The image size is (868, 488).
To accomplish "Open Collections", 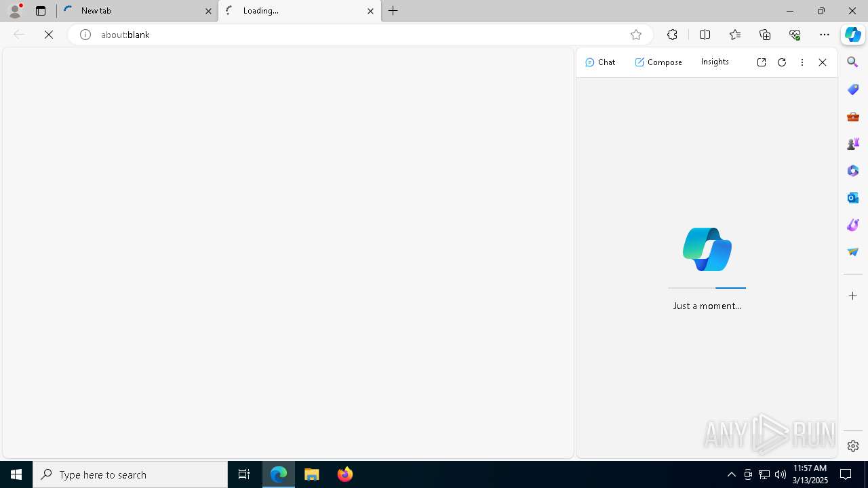I will [765, 35].
